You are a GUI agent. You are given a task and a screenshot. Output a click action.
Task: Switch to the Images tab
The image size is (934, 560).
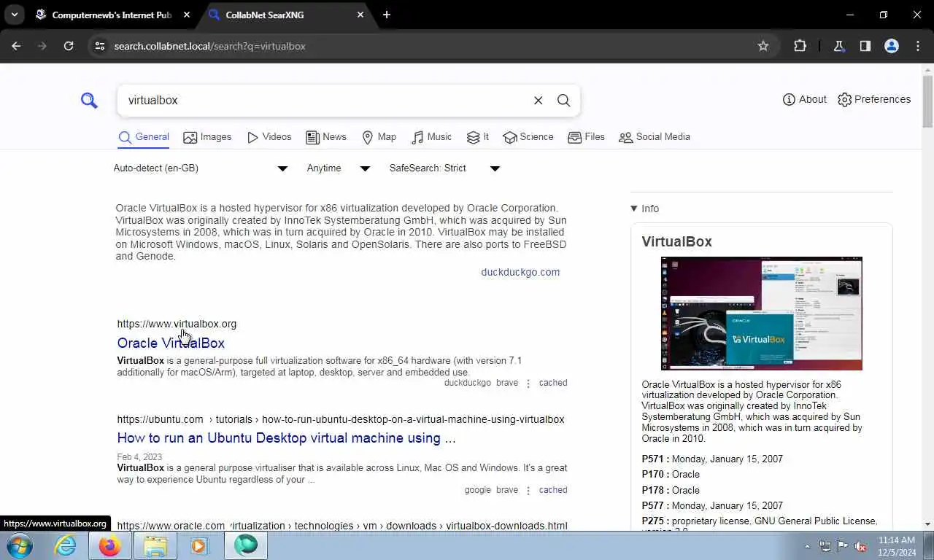pyautogui.click(x=207, y=137)
